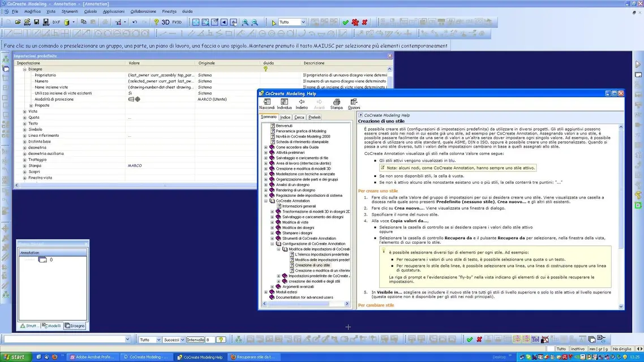Switch to Recuperare stile taskbar window

pos(253,357)
